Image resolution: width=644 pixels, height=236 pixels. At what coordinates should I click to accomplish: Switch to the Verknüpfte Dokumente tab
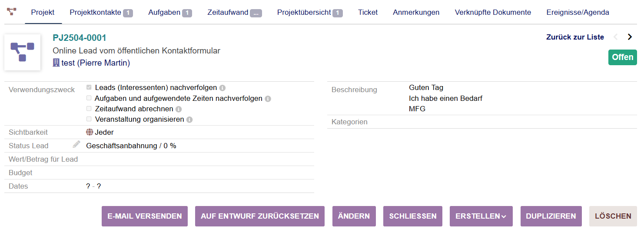[x=493, y=13]
